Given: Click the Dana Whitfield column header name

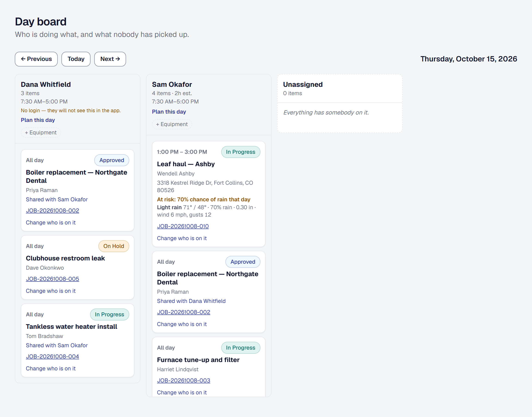Looking at the screenshot, I should point(46,85).
